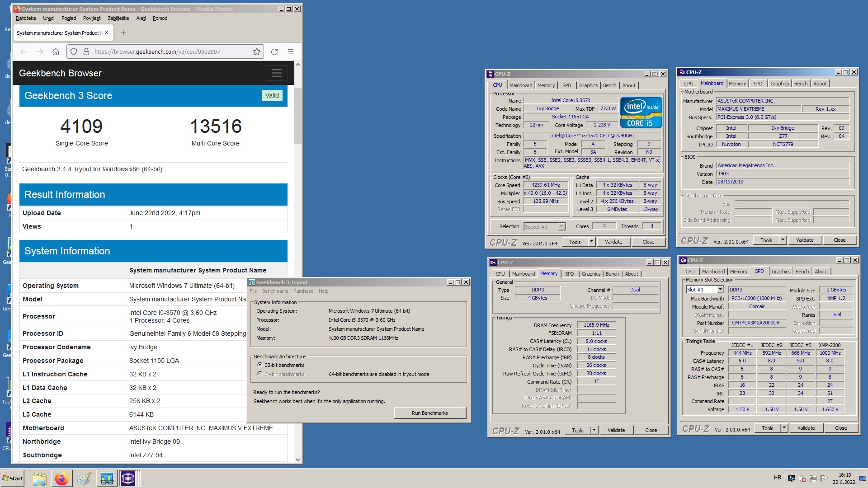The height and width of the screenshot is (488, 868).
Task: Click the Valid badge on Geekbench score
Action: click(x=272, y=95)
